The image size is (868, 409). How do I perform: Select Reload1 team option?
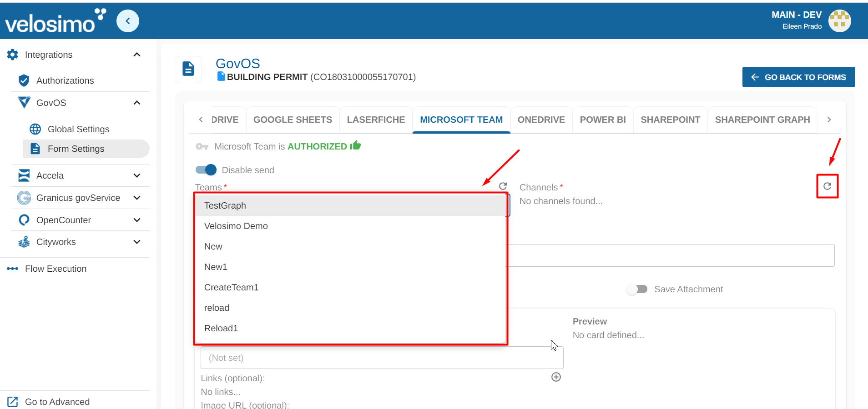[x=350, y=328]
